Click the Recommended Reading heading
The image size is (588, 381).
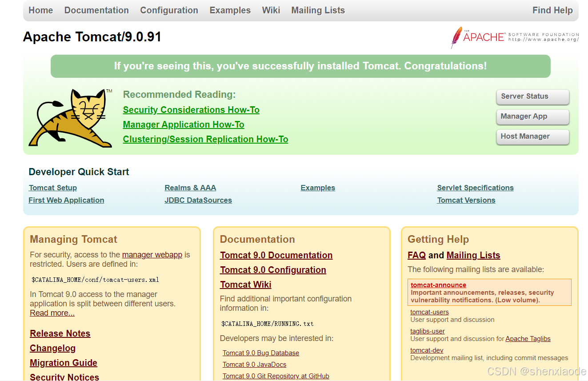point(179,95)
